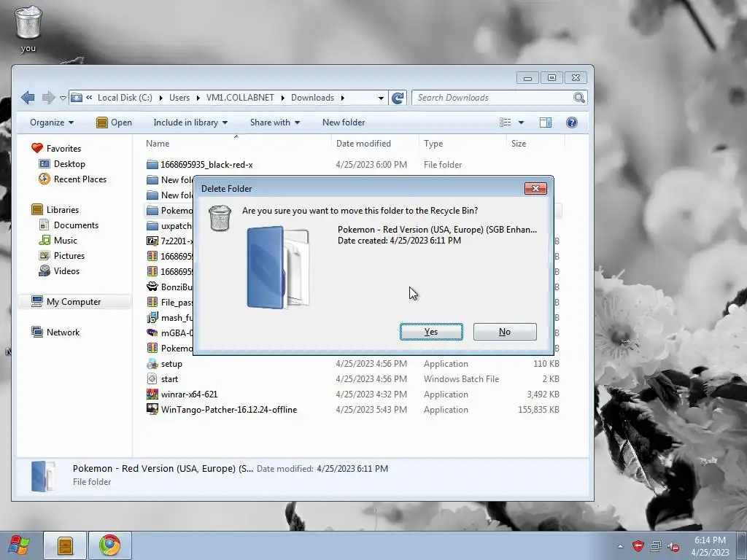Image resolution: width=747 pixels, height=560 pixels.
Task: Open the Organize menu
Action: point(52,122)
